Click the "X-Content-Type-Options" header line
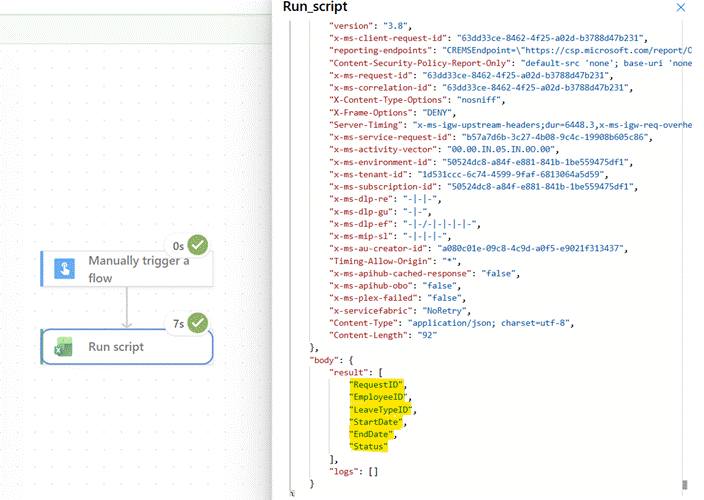The width and height of the screenshot is (704, 500). [x=417, y=100]
